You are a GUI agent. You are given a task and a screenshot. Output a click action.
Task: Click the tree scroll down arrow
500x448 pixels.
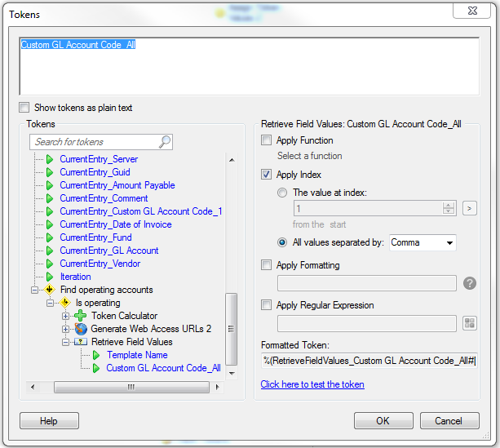pos(232,373)
